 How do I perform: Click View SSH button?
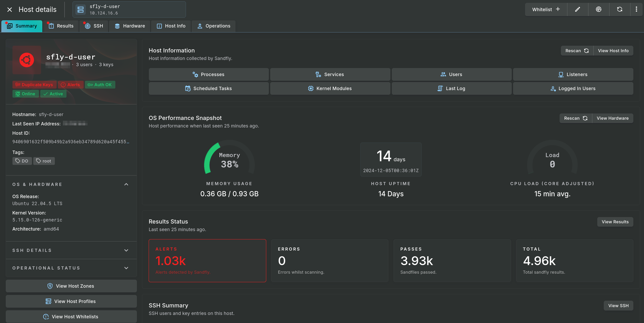pyautogui.click(x=619, y=306)
